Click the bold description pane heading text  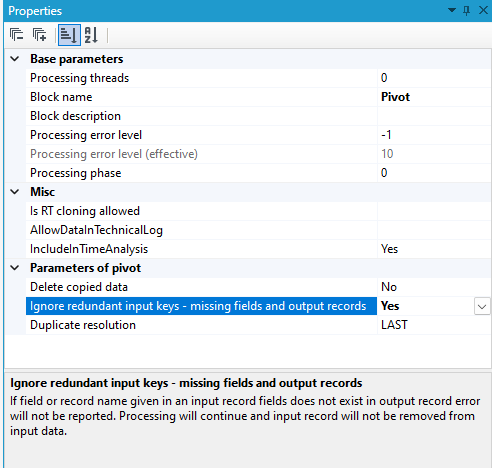click(x=186, y=383)
